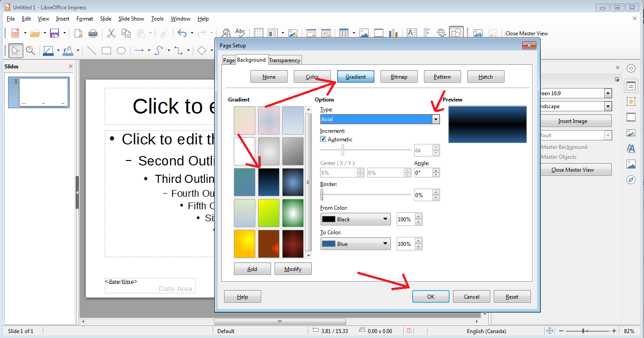The image size is (644, 338).
Task: Click the New Master slide icon
Action: pyautogui.click(x=478, y=33)
